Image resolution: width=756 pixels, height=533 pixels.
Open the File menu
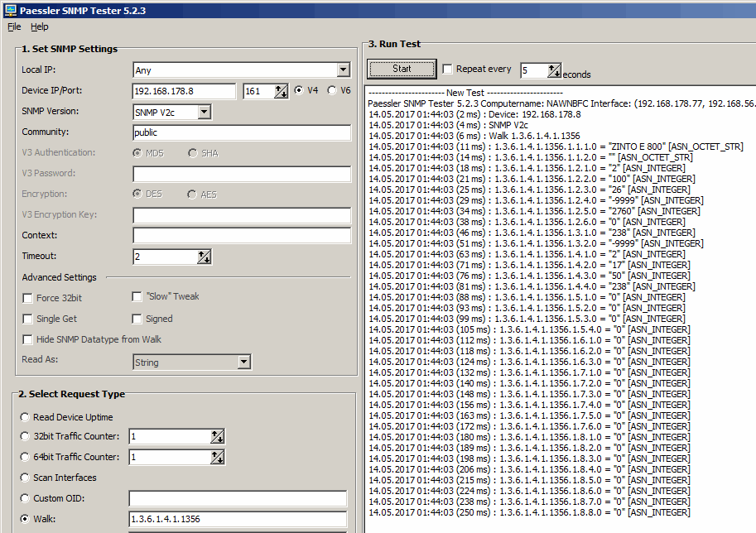click(14, 27)
